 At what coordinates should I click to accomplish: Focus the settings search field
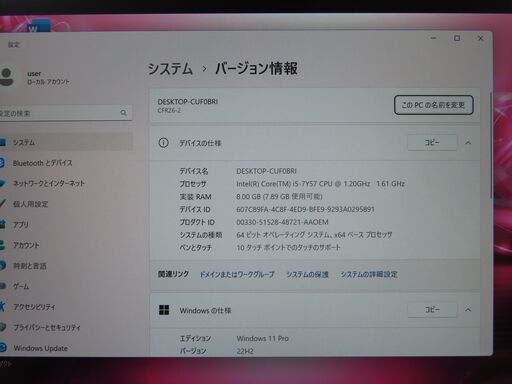pos(65,113)
